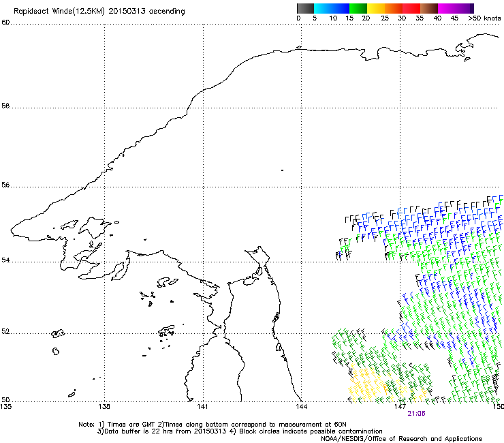Image resolution: width=504 pixels, height=443 pixels.
Task: Click the magenta 40-45 knots legend swatch
Action: coord(447,8)
